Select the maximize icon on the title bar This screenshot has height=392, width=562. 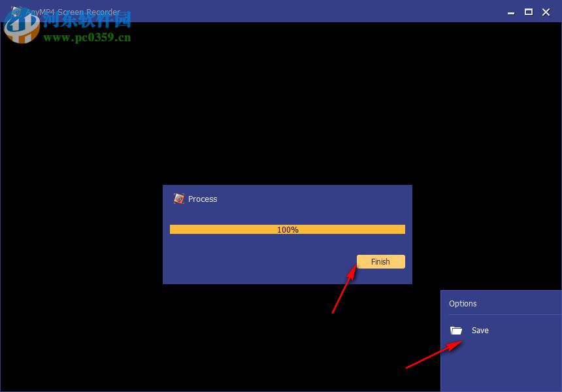[527, 12]
